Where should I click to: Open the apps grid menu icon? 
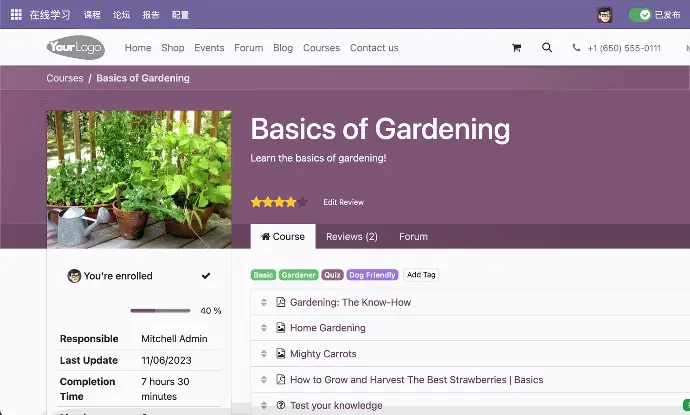point(16,15)
